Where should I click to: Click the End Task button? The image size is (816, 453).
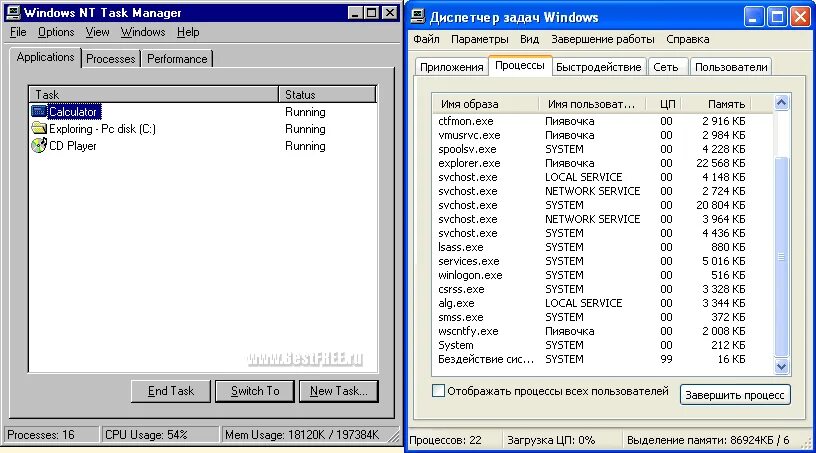(x=171, y=391)
